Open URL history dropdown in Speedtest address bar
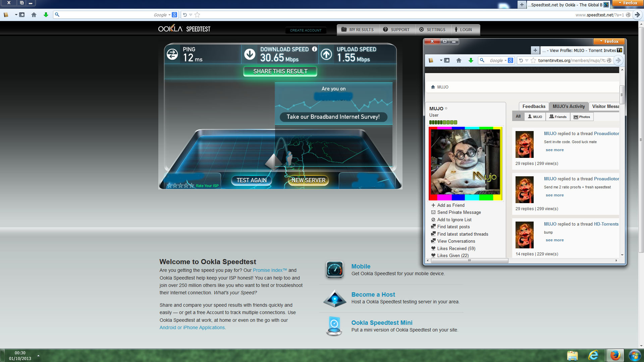The image size is (644, 362). [191, 15]
